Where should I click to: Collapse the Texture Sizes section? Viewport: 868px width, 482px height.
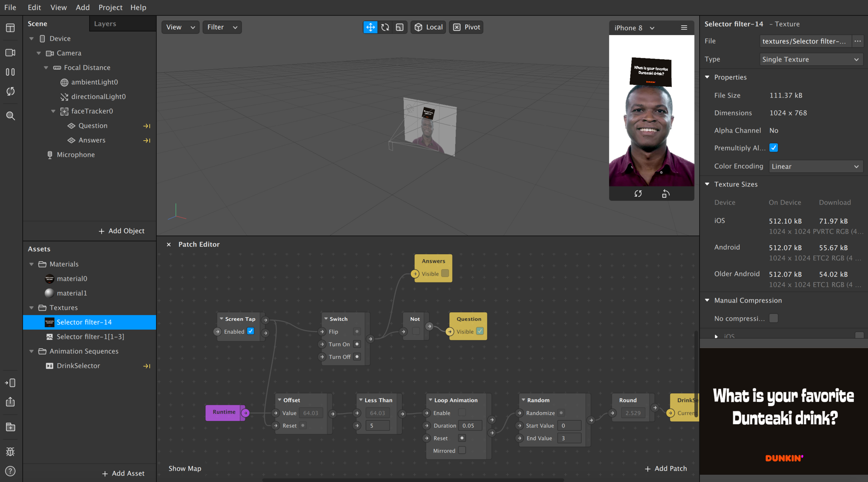tap(707, 184)
